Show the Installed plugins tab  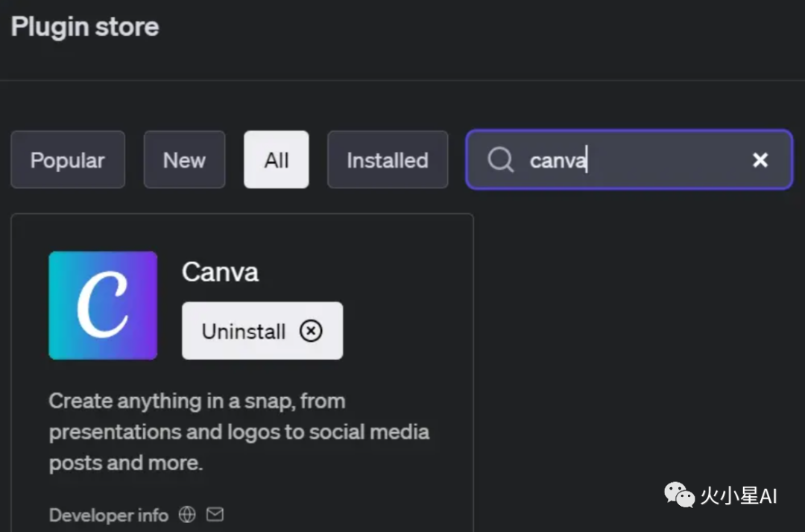(388, 159)
